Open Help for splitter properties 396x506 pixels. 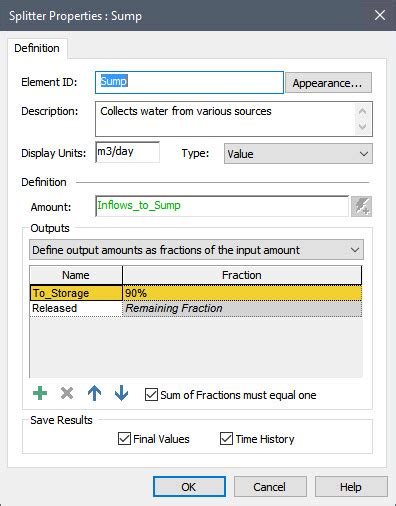tap(351, 487)
